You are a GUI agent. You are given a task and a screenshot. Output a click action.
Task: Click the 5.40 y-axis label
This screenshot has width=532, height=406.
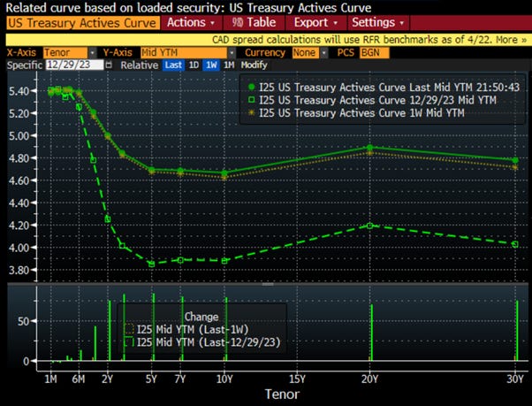click(x=19, y=91)
